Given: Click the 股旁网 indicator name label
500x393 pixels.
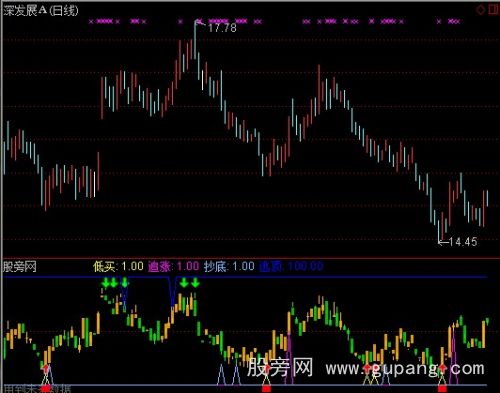Looking at the screenshot, I should pos(20,267).
